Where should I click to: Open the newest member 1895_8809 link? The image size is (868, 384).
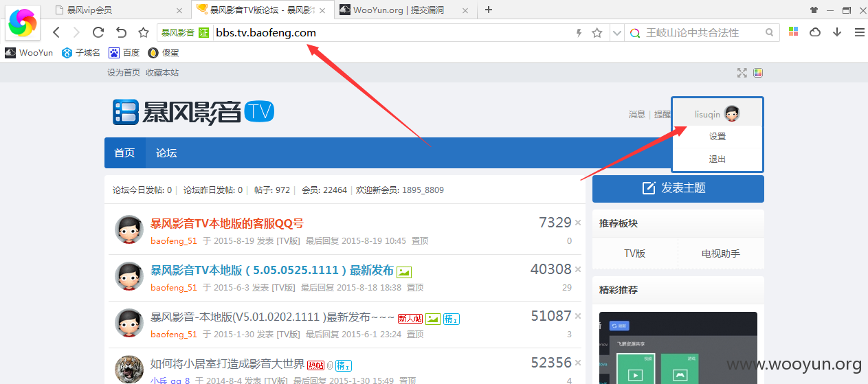click(x=423, y=190)
